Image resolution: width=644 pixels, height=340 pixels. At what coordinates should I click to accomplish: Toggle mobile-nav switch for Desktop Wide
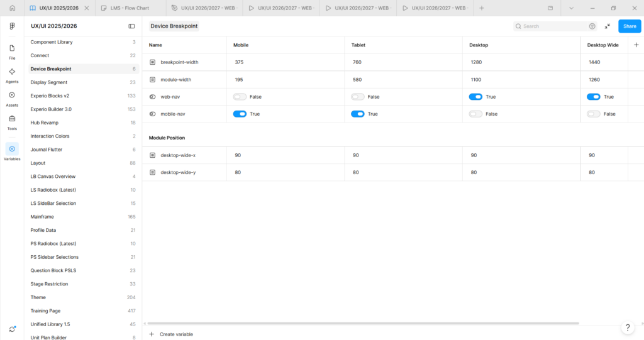click(594, 114)
